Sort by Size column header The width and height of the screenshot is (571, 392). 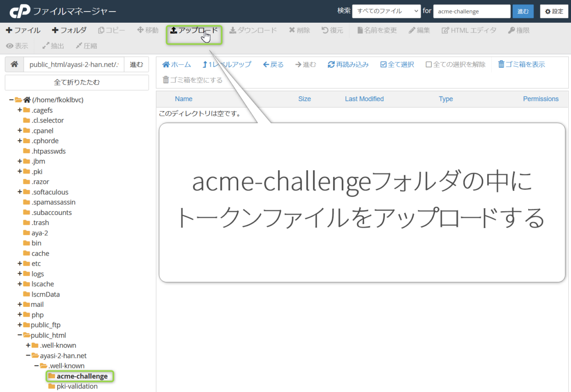(x=305, y=99)
